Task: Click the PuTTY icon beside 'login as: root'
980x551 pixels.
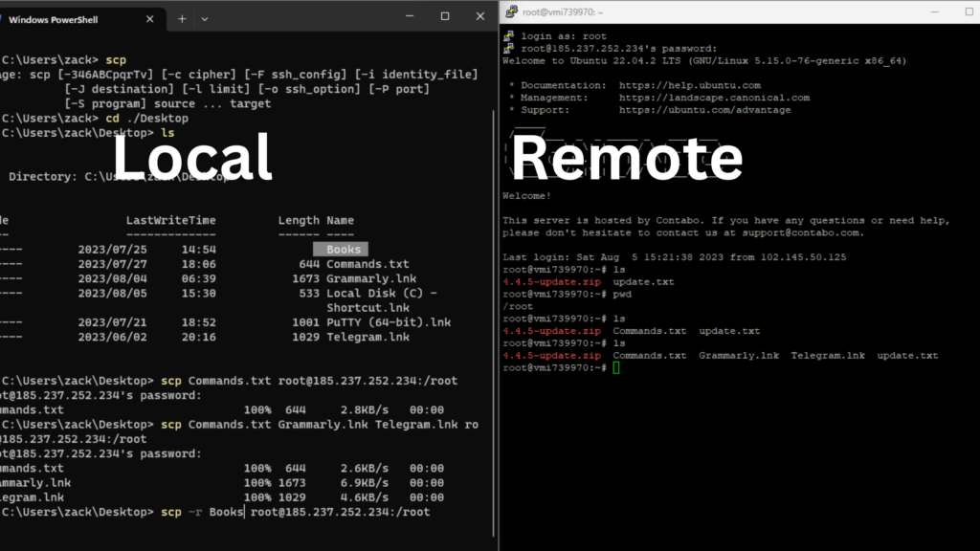Action: 507,35
